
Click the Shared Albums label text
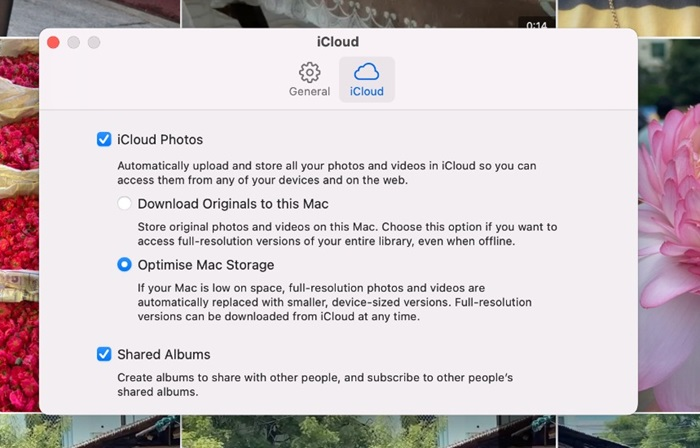(x=163, y=354)
